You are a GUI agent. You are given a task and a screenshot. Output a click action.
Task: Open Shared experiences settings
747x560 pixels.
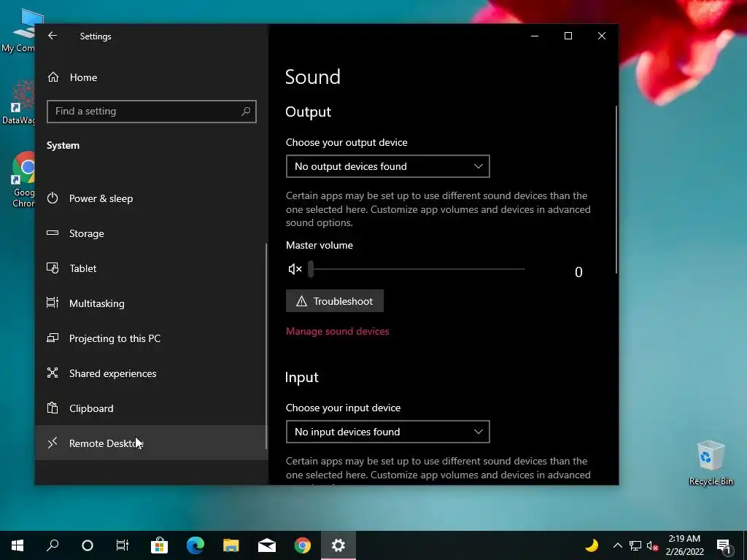click(x=152, y=373)
